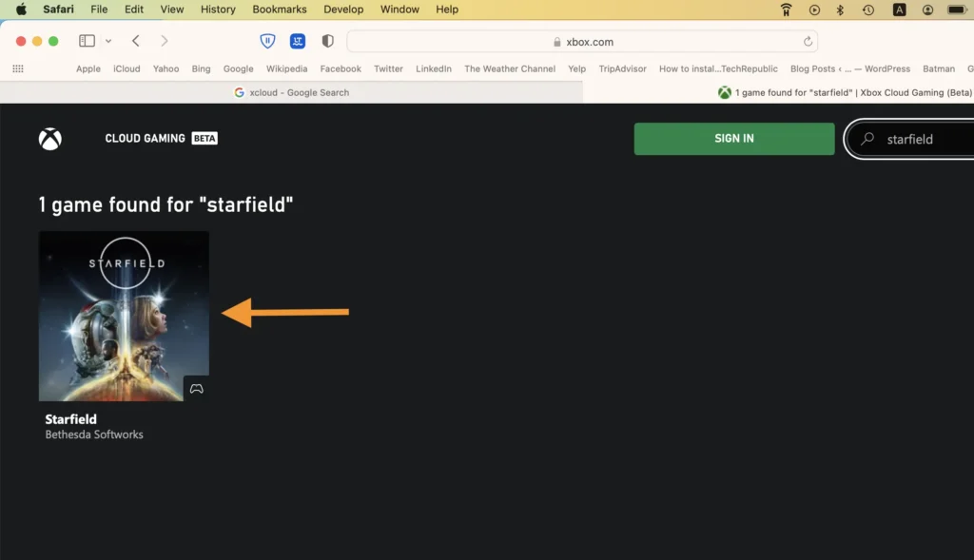Open the Batman bookmark
This screenshot has height=560, width=974.
[x=939, y=68]
